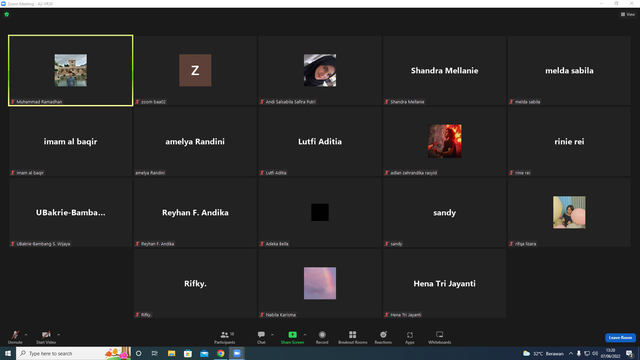The width and height of the screenshot is (640, 360).
Task: Open Breakout Rooms
Action: pyautogui.click(x=353, y=337)
